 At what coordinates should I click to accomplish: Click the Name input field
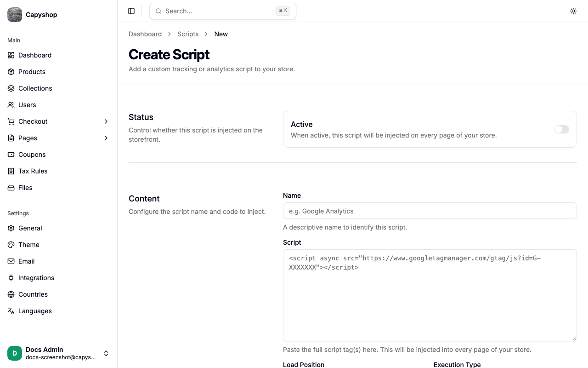pyautogui.click(x=430, y=211)
